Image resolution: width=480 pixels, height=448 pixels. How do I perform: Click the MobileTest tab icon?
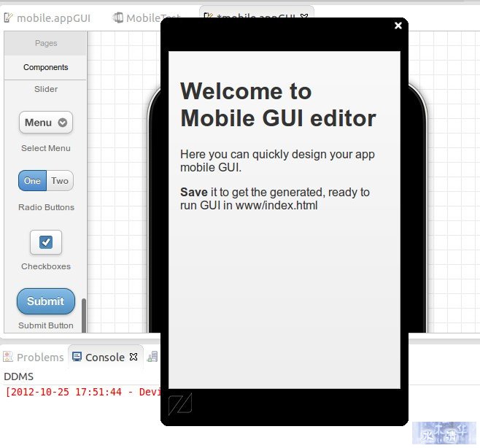(118, 18)
